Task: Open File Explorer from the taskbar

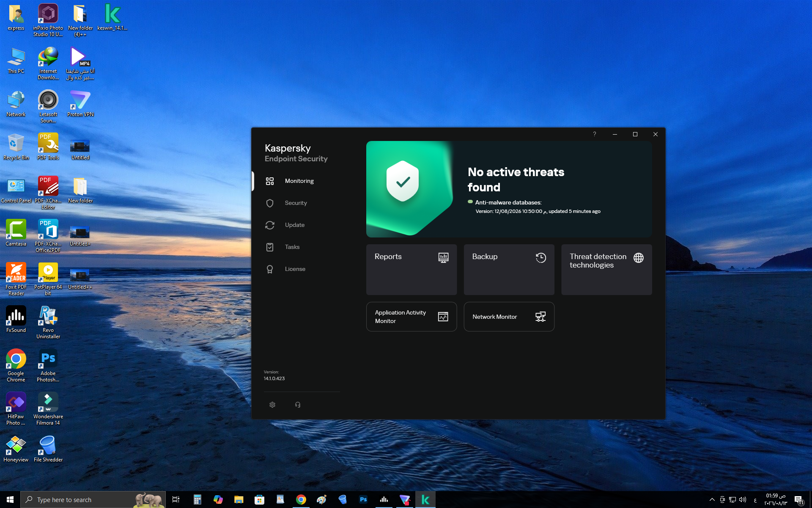Action: [x=239, y=500]
